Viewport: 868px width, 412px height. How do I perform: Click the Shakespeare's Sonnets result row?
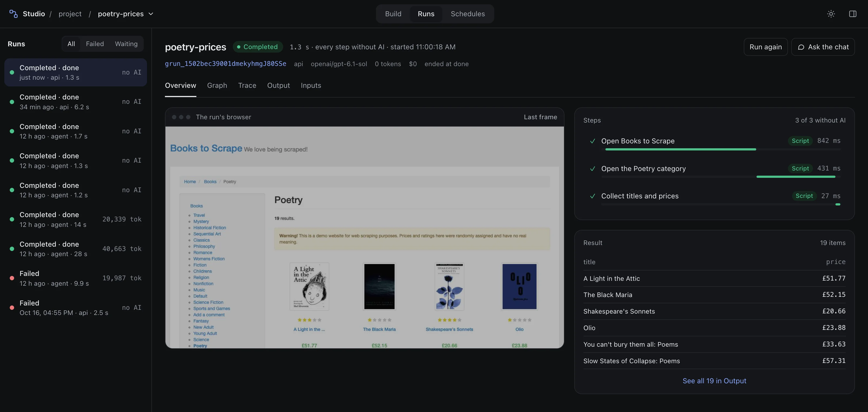[714, 311]
